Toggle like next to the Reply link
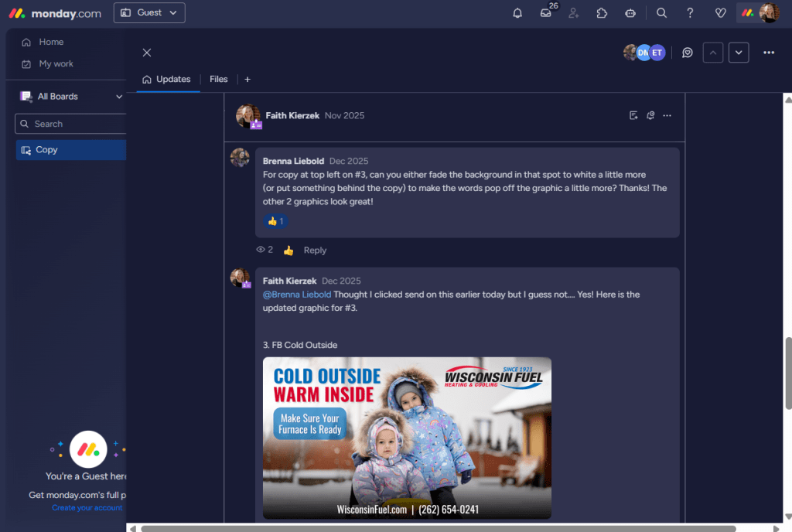This screenshot has width=792, height=532. (x=288, y=251)
